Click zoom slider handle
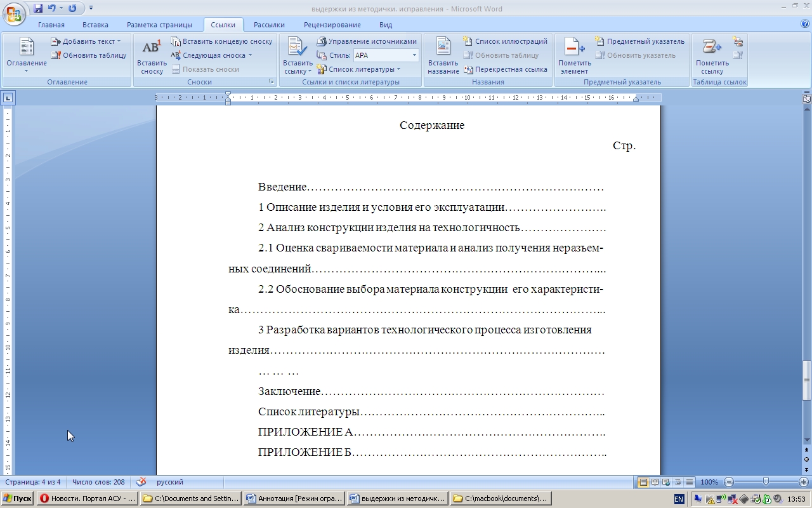 coord(766,482)
